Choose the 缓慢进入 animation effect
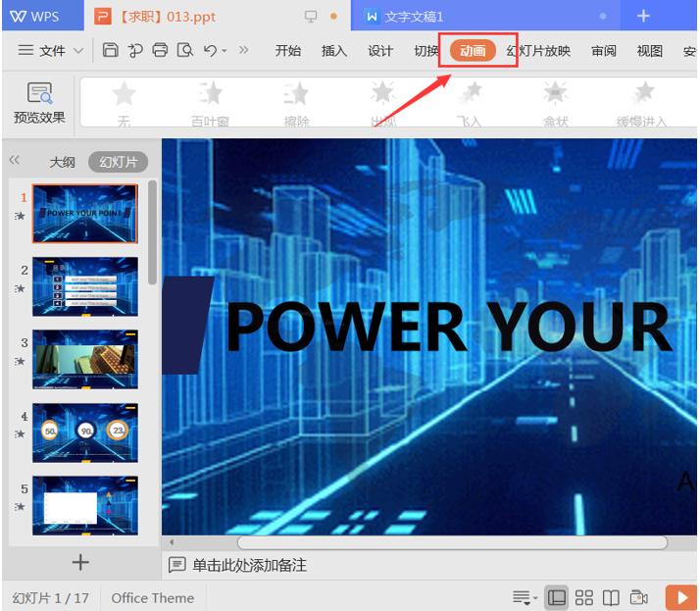This screenshot has width=700, height=611. point(642,104)
